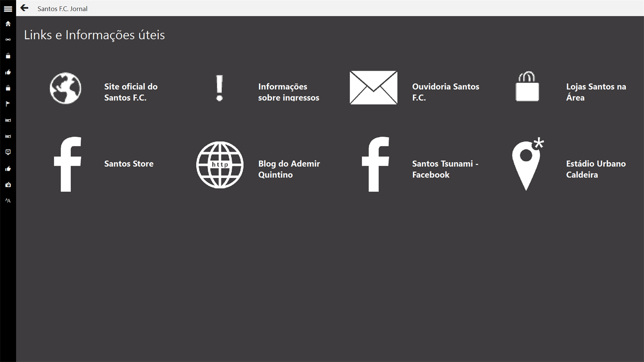644x362 pixels.
Task: Click the thumbs-up icon just above the camera icon
Action: [8, 168]
